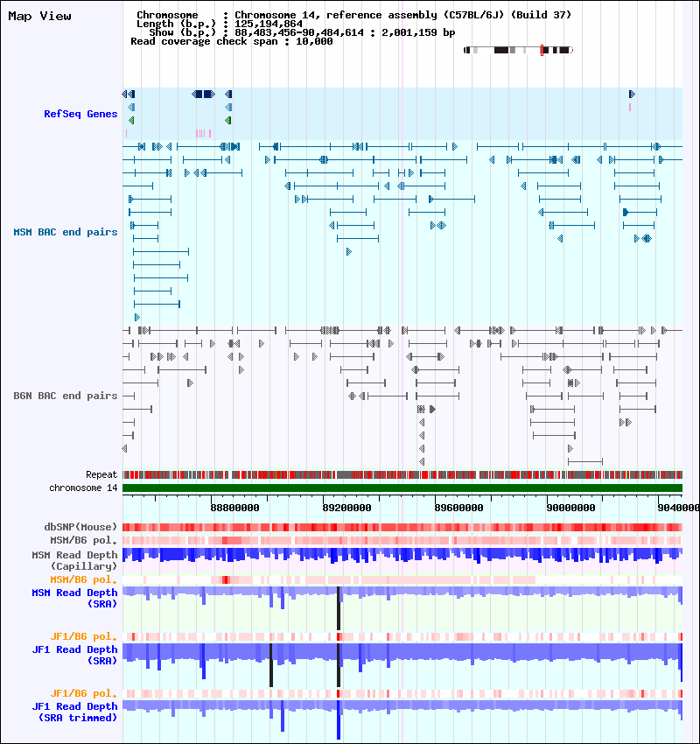Click JF1/B6 pol. label above JF1 Read Depth (SRA)
700x744 pixels.
click(x=83, y=636)
